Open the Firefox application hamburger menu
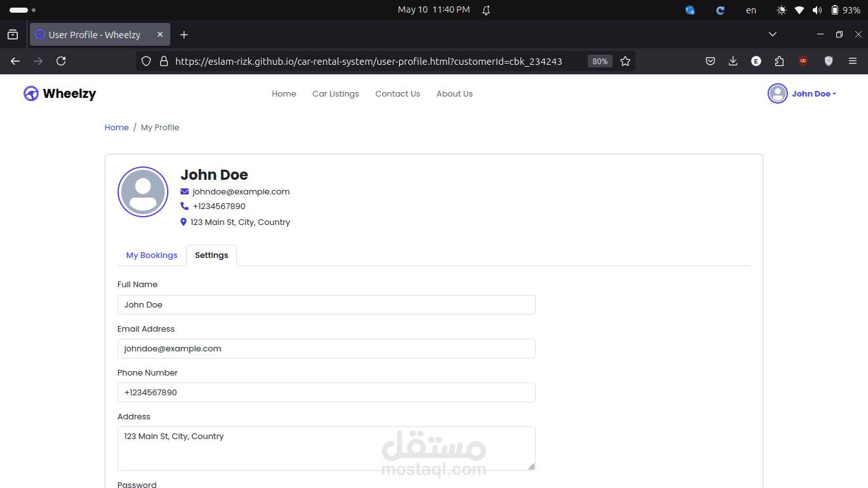This screenshot has height=488, width=868. (x=853, y=61)
